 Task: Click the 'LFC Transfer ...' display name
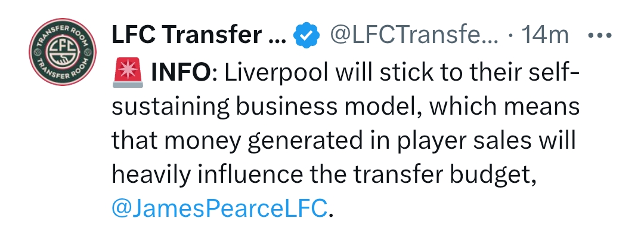[196, 35]
